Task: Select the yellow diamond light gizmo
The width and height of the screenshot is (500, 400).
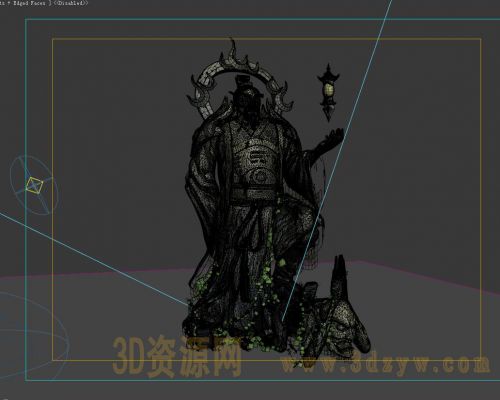Action: click(x=34, y=185)
